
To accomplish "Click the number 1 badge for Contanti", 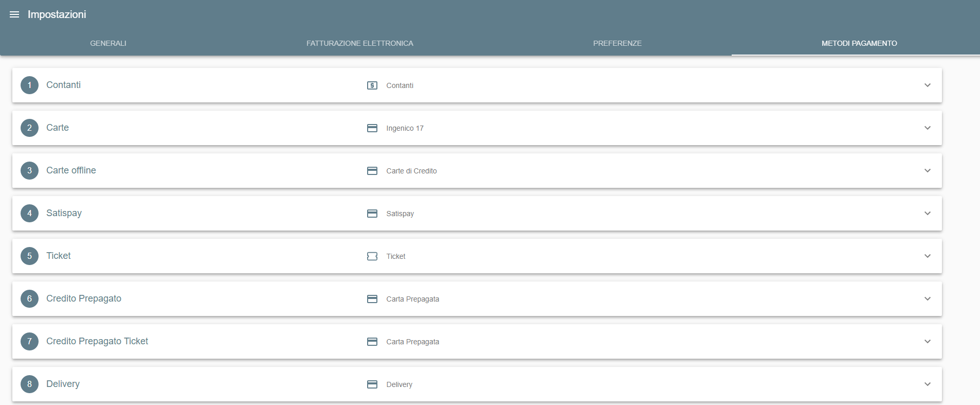I will coord(29,85).
